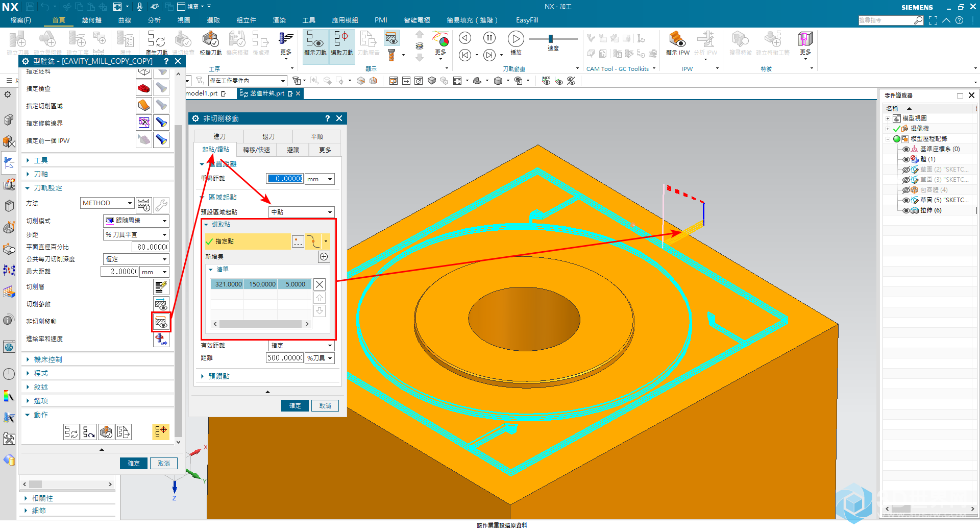Delete the 321.0000 point entry with X button

(320, 284)
